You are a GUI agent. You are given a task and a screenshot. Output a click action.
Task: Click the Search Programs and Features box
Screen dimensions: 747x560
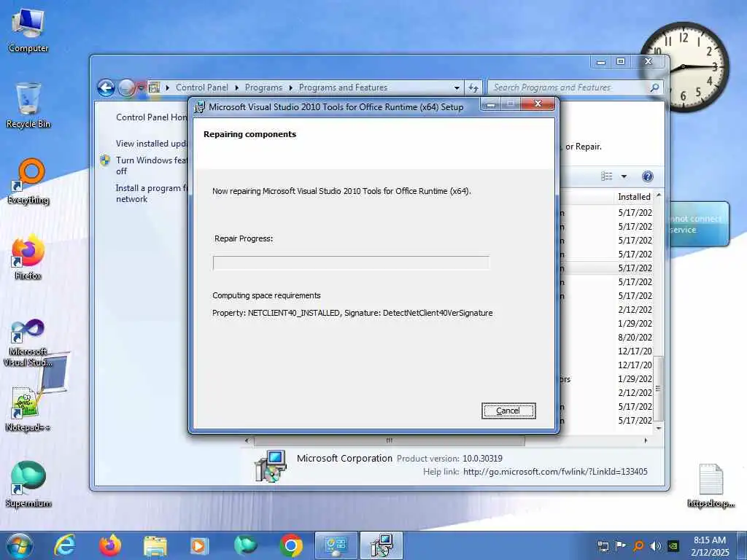(x=569, y=87)
